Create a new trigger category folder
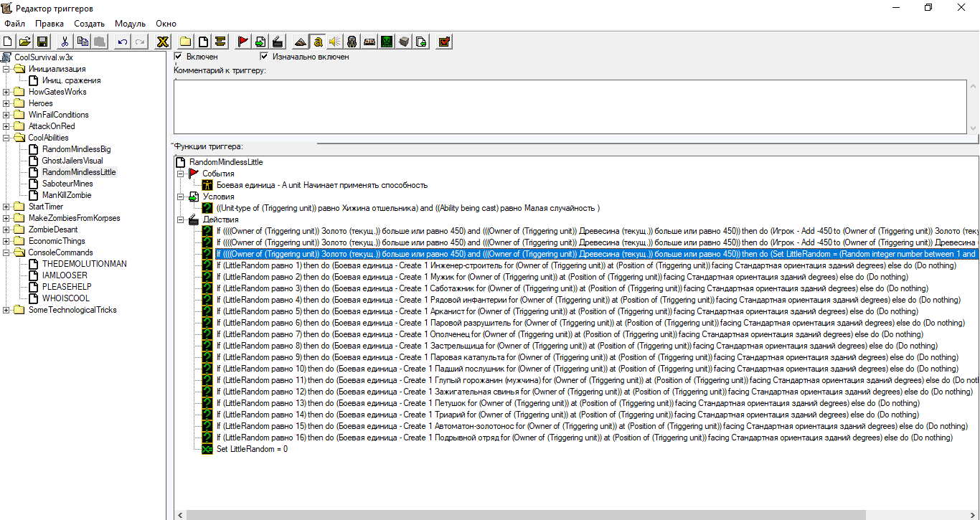 tap(186, 42)
